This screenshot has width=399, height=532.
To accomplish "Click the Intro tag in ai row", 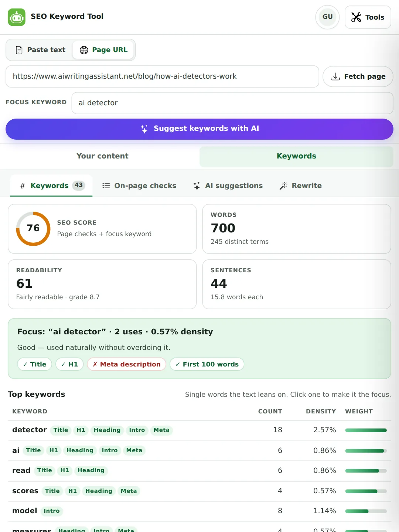I will (x=110, y=450).
